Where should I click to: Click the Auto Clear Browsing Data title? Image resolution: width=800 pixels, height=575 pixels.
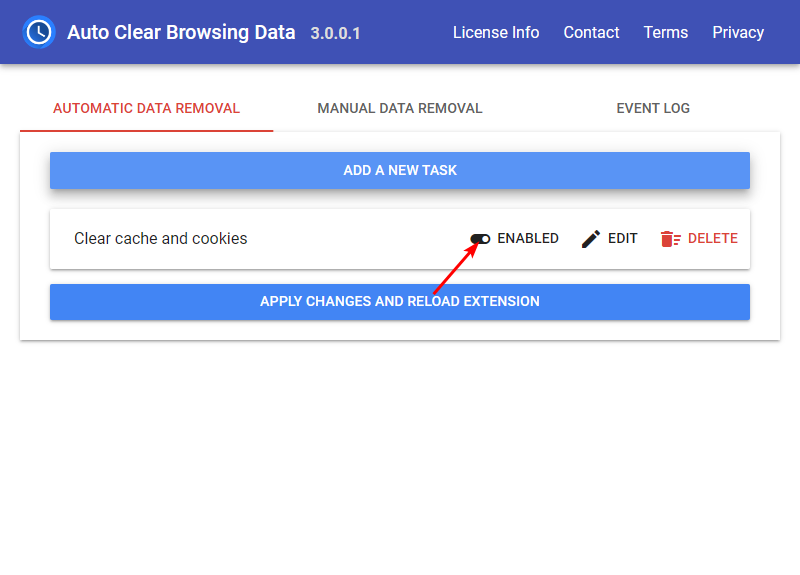coord(181,32)
